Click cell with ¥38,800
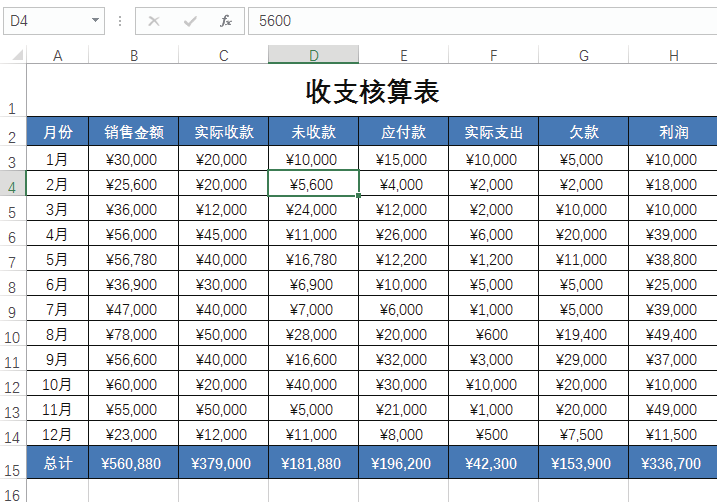The width and height of the screenshot is (717, 502). click(x=673, y=259)
